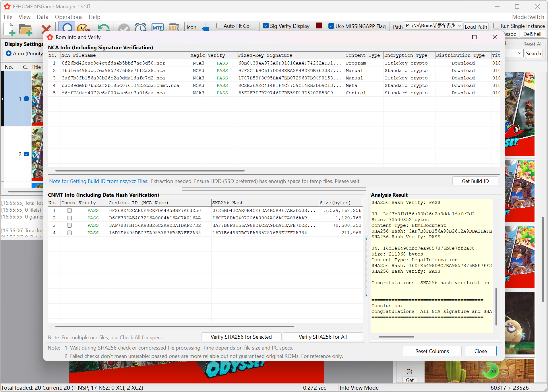This screenshot has height=392, width=548.
Task: Click Verify SHA256 for Selected
Action: point(241,337)
